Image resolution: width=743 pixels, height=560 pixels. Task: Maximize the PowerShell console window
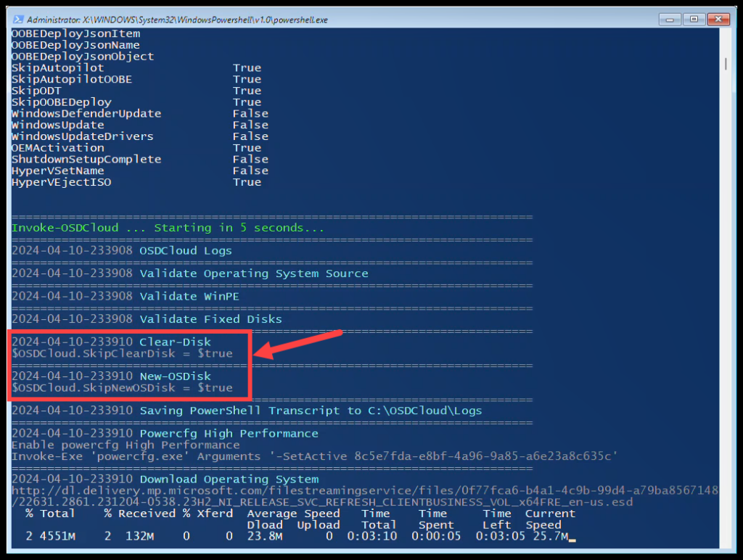pyautogui.click(x=694, y=19)
